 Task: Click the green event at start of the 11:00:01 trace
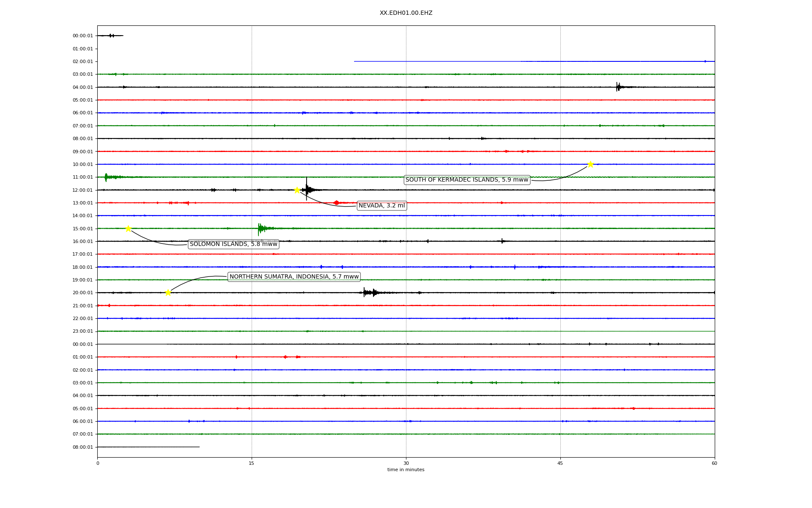pos(107,177)
